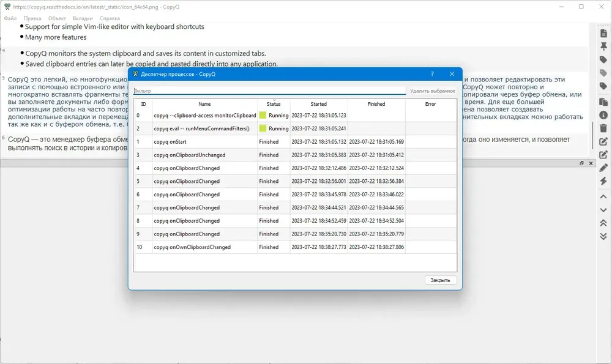Click finished time '2023-07-22 18:35:20.779'
Screen dimensions: 612x364
376,234
